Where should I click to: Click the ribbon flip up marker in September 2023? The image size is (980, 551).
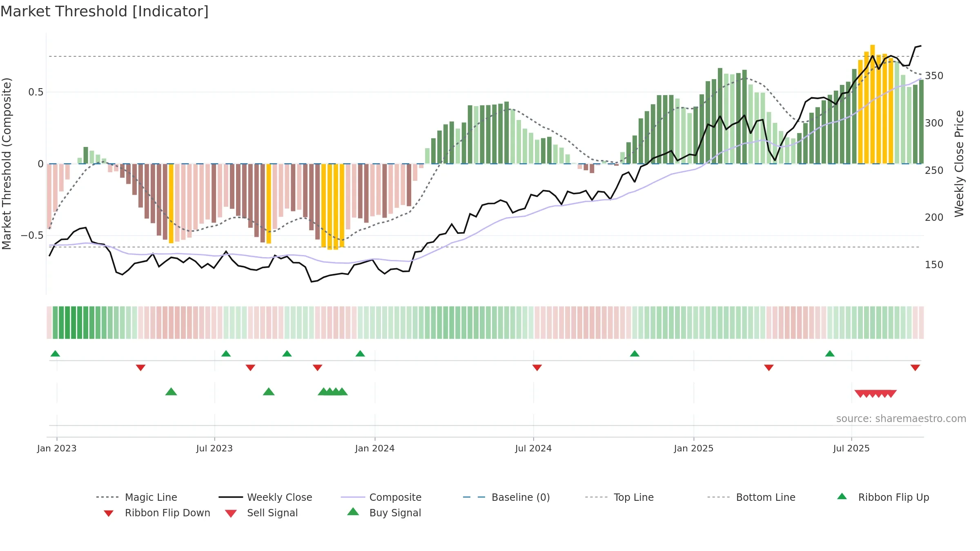tap(287, 353)
